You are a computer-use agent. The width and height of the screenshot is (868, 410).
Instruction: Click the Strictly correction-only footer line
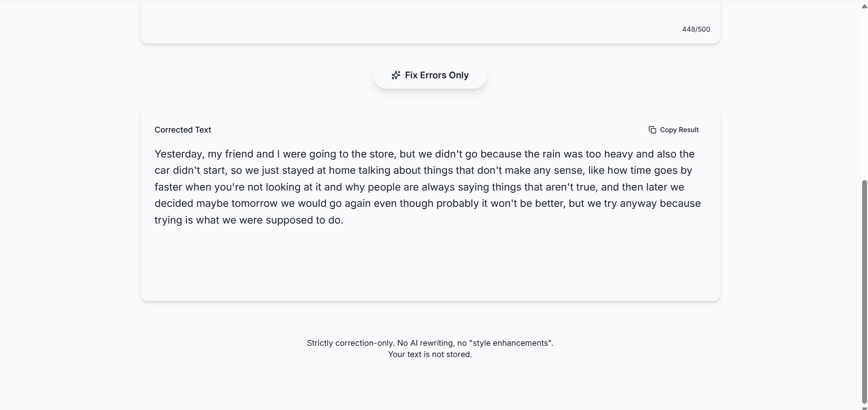[429, 343]
